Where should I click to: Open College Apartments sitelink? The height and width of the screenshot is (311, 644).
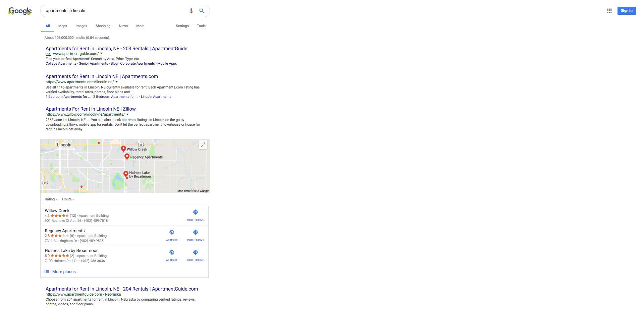point(61,63)
